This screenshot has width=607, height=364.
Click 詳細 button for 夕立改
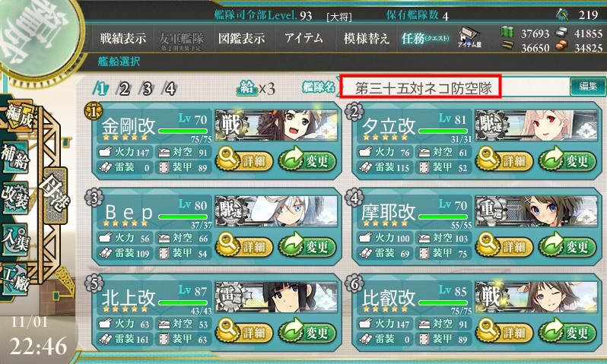click(504, 160)
